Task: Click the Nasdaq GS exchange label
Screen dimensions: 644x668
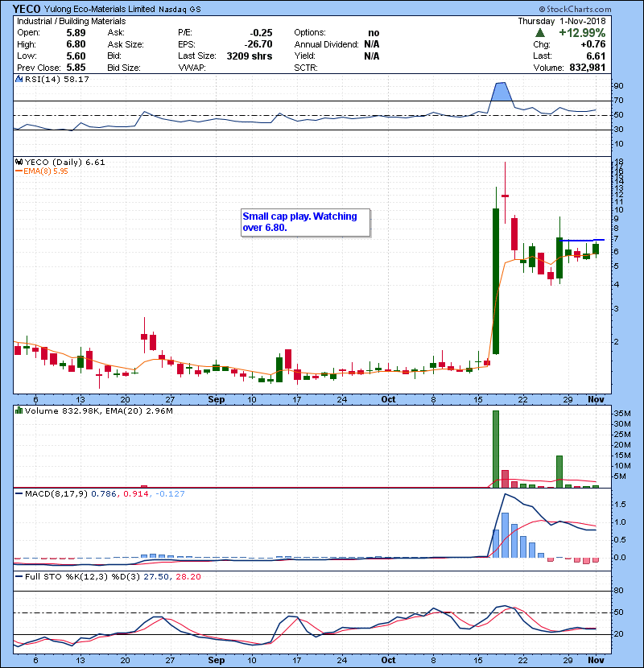Action: pyautogui.click(x=180, y=10)
